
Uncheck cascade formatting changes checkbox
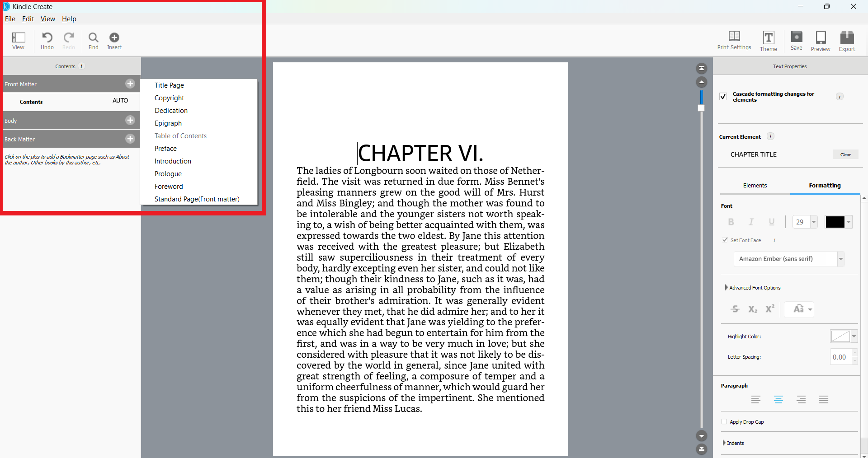tap(723, 97)
